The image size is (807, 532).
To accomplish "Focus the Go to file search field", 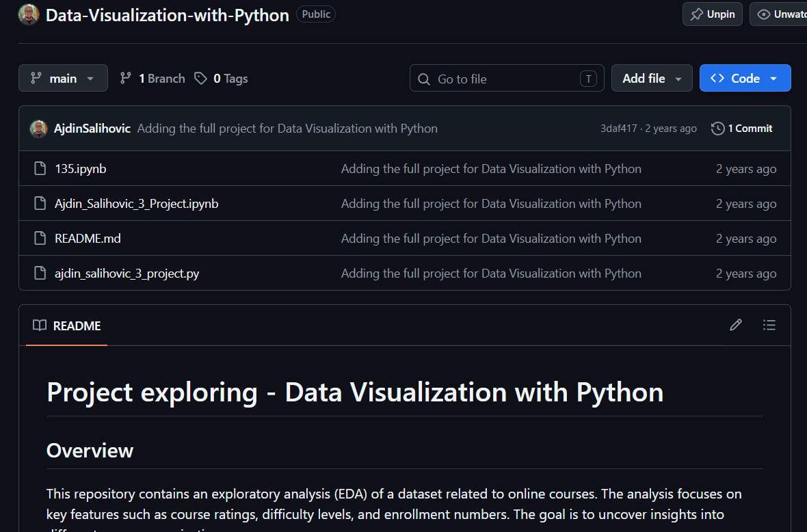I will (x=507, y=79).
